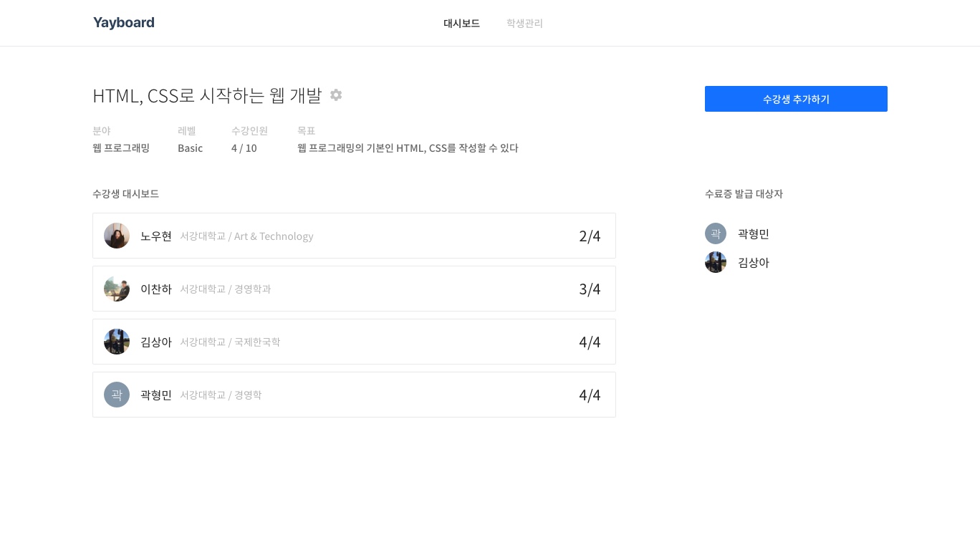Click 곽형민's 4/4 progress score
The height and width of the screenshot is (550, 980).
[x=590, y=395]
